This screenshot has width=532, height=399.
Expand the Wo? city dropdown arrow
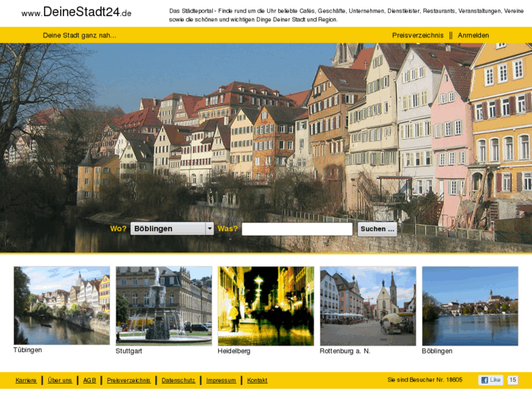tap(210, 228)
